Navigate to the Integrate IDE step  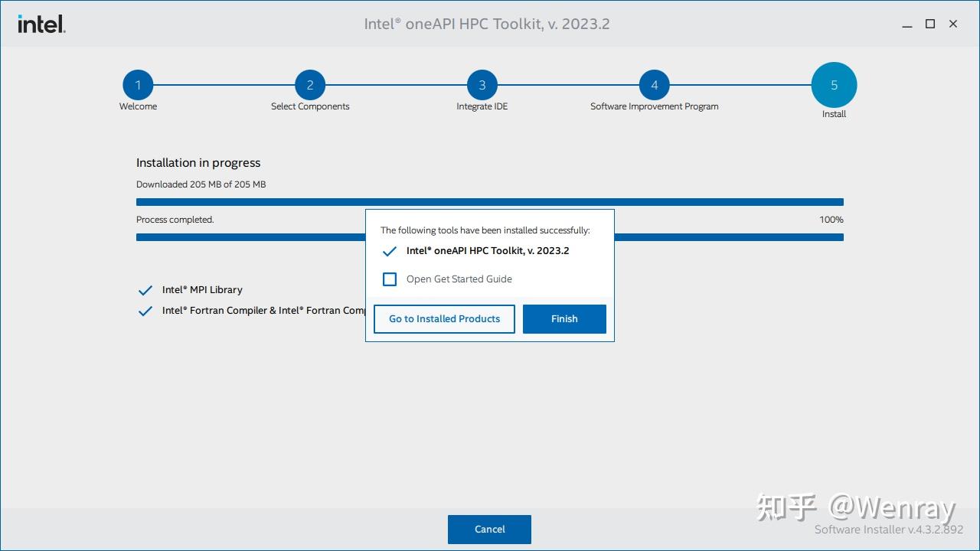tap(482, 85)
